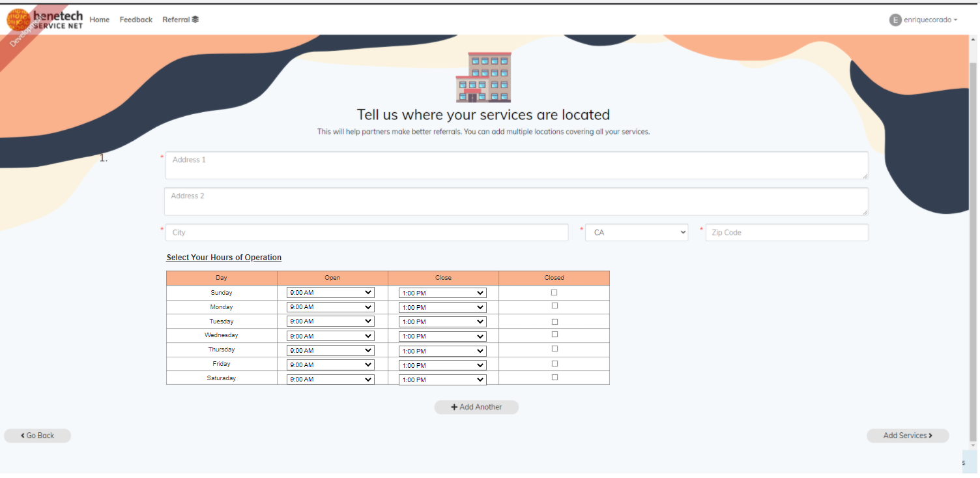Click inside the Address 1 field
This screenshot has width=980, height=478.
516,165
